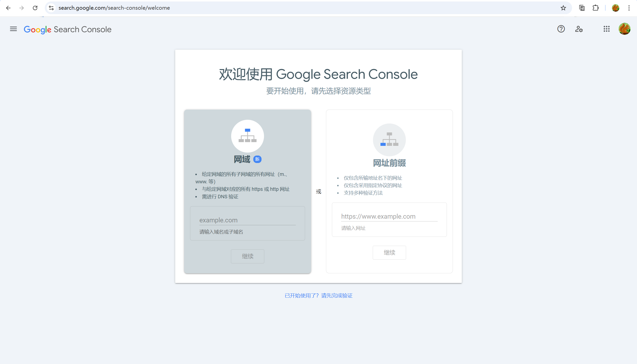Click the 网址前缀 property tree icon
Screen dimensions: 637x364
[x=389, y=139]
